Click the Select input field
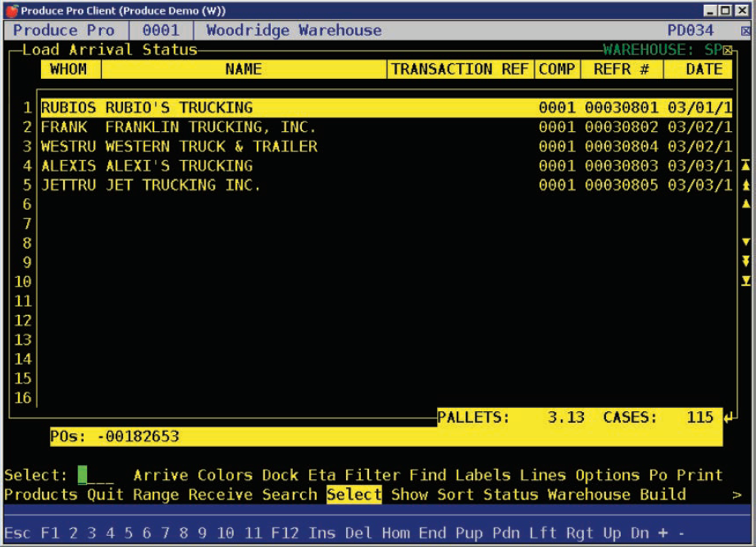Image resolution: width=756 pixels, height=547 pixels. tap(96, 475)
